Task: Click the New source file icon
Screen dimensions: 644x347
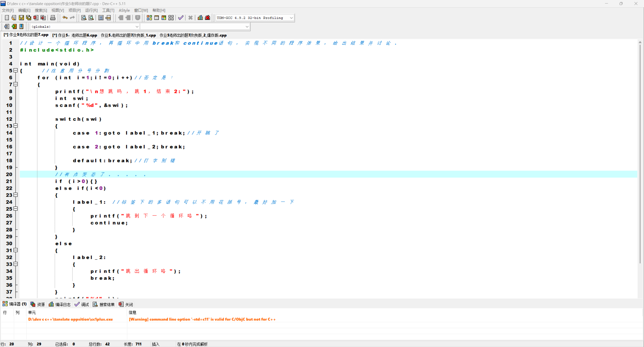Action: click(7, 18)
